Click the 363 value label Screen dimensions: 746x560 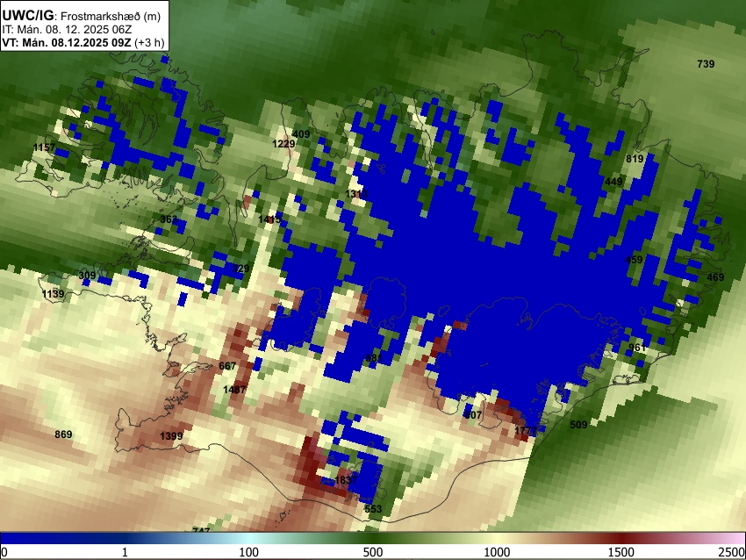[169, 219]
